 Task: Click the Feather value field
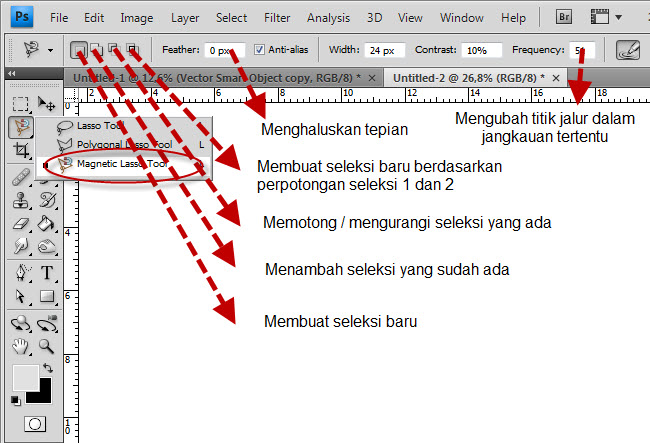point(224,51)
